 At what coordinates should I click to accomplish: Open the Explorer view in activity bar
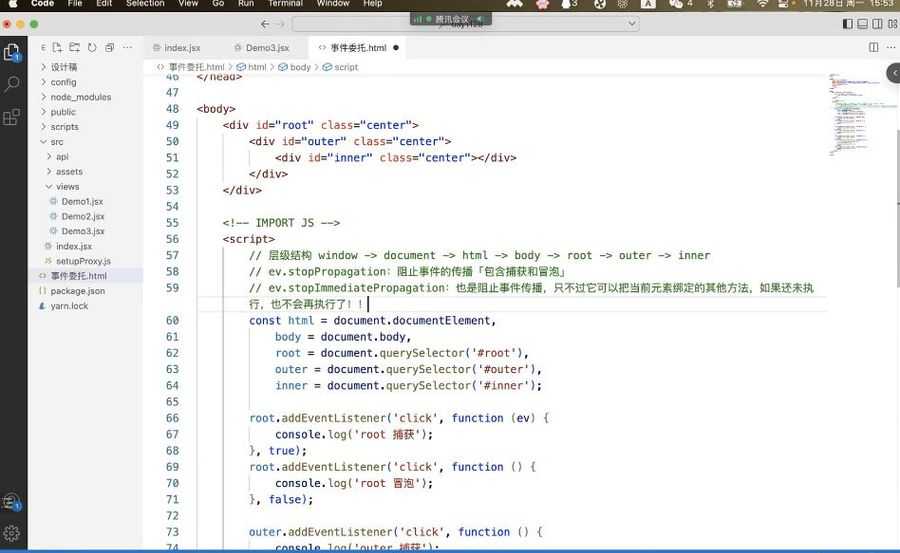click(12, 52)
